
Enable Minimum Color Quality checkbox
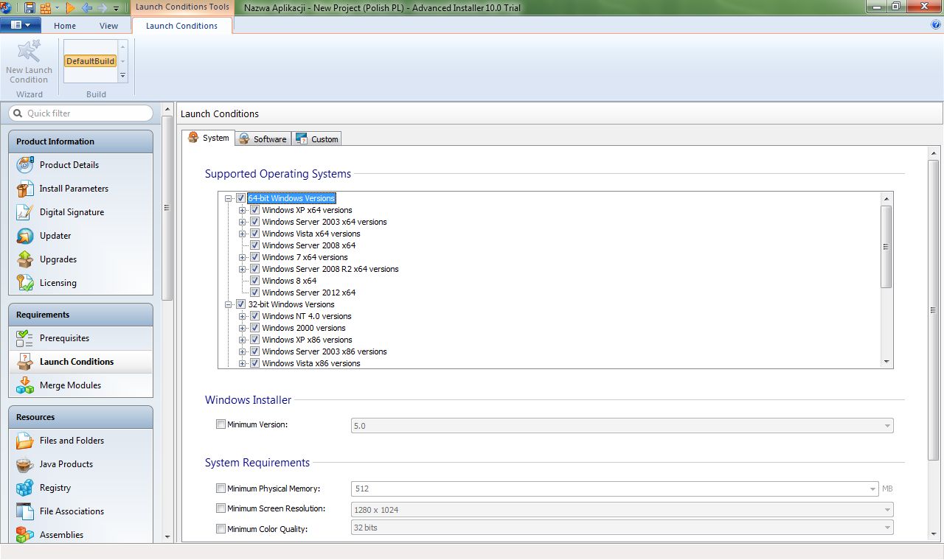click(x=221, y=528)
